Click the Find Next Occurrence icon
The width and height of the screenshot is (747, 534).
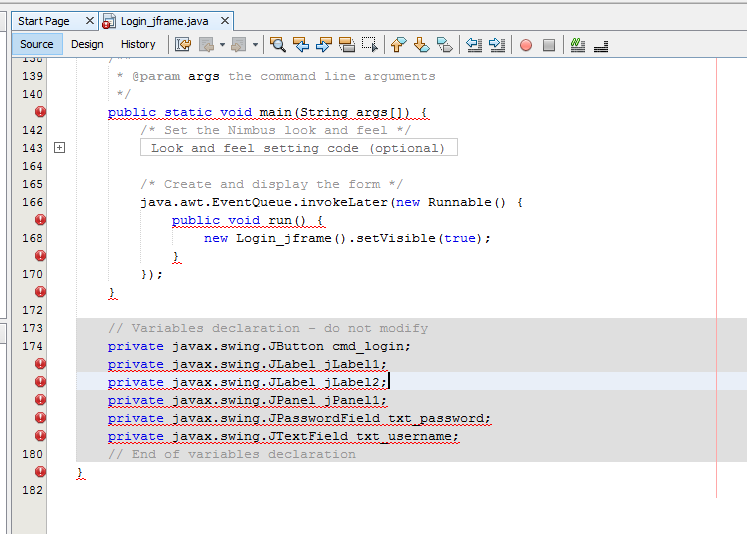pyautogui.click(x=323, y=45)
